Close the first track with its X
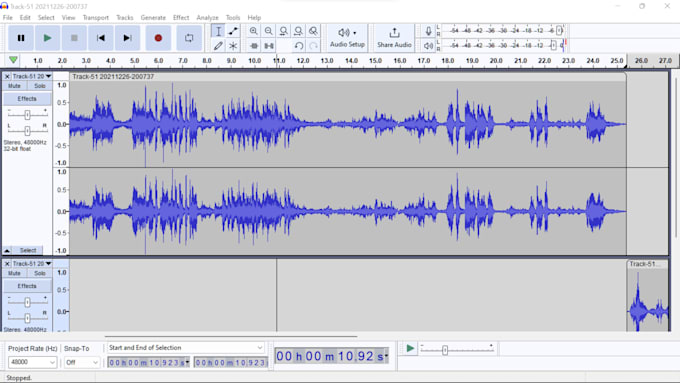This screenshot has height=383, width=680. pyautogui.click(x=7, y=76)
